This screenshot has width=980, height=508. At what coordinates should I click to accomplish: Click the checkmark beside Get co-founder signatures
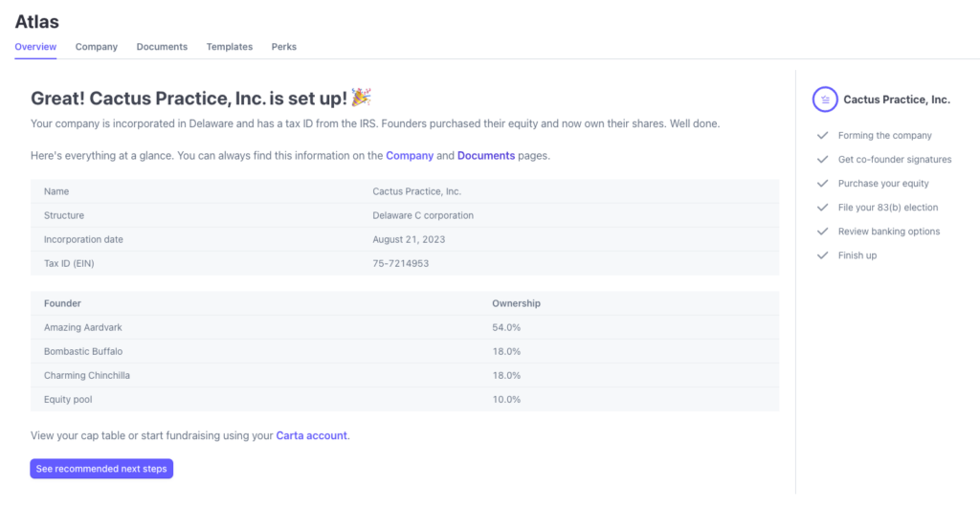point(822,160)
